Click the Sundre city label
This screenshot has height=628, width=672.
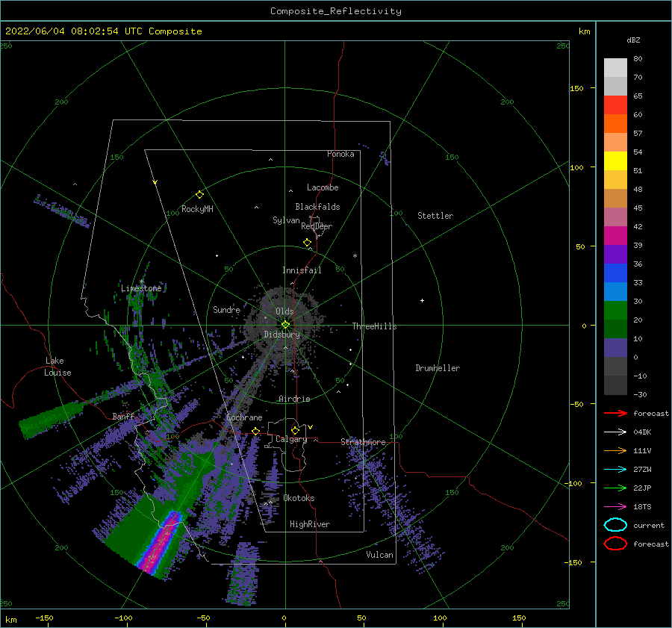coord(227,309)
